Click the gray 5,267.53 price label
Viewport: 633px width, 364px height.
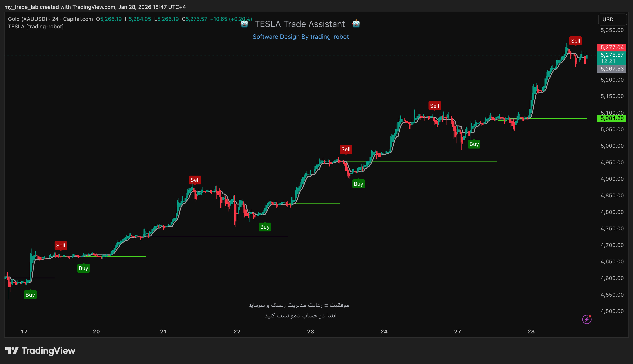coord(611,69)
